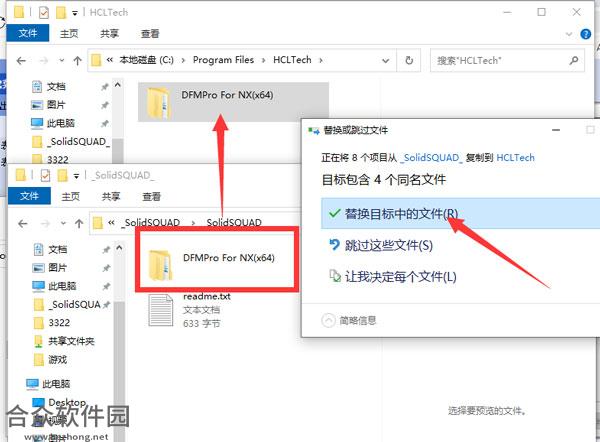
Task: Switch to 查看 tab in HCLTech window
Action: [150, 34]
